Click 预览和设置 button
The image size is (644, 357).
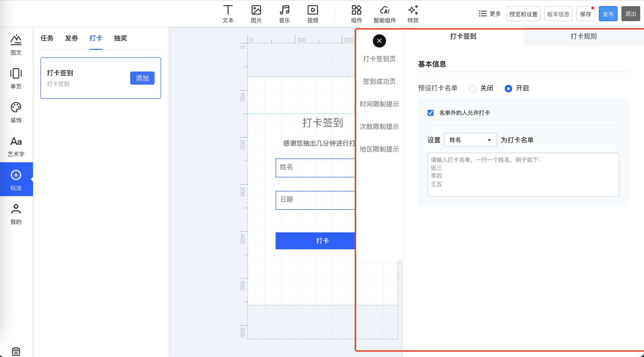(523, 14)
